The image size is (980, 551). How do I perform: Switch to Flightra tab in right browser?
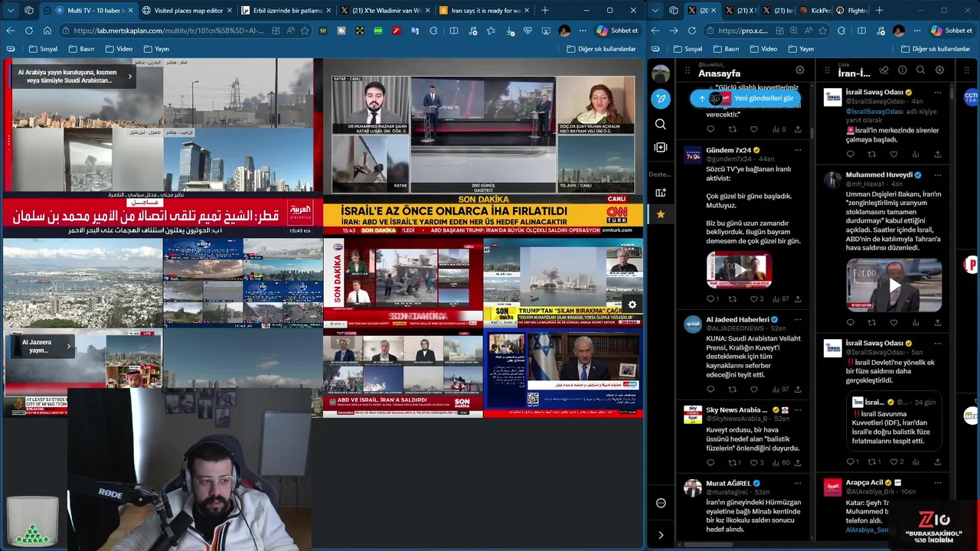click(x=851, y=10)
